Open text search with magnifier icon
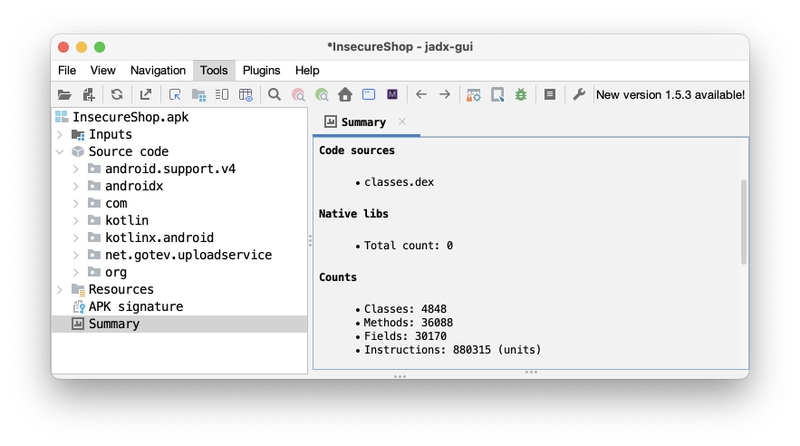Screen dimensions: 800x446 point(274,94)
